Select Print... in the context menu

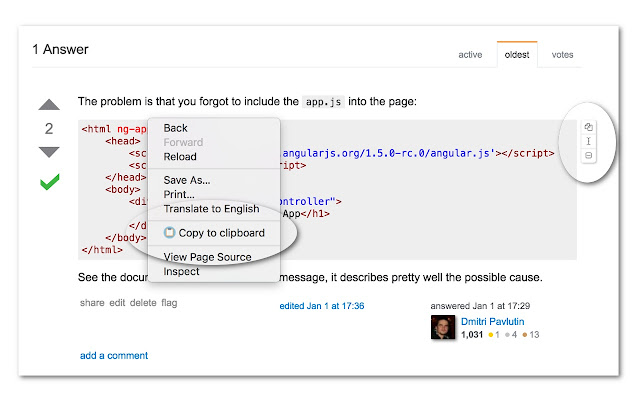[179, 194]
